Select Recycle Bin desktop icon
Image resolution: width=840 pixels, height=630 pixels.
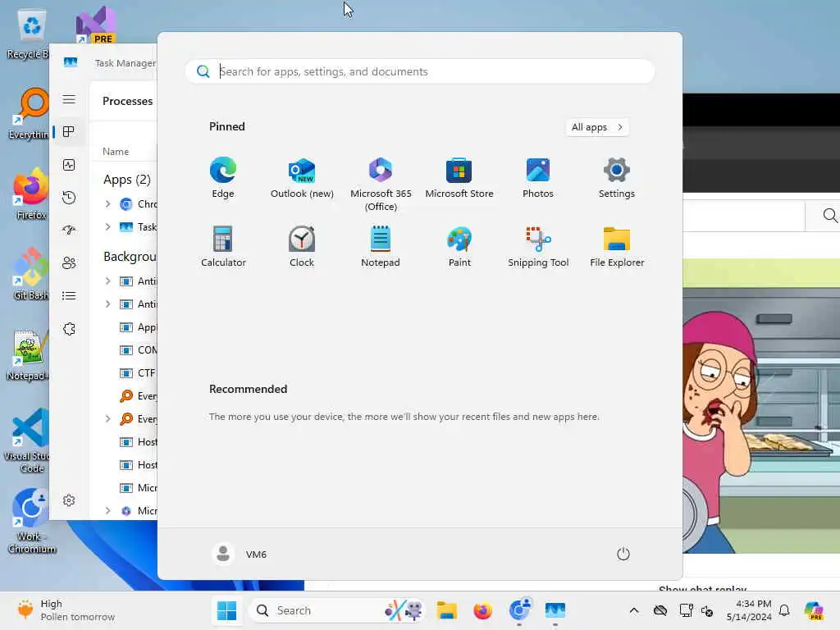click(x=28, y=35)
